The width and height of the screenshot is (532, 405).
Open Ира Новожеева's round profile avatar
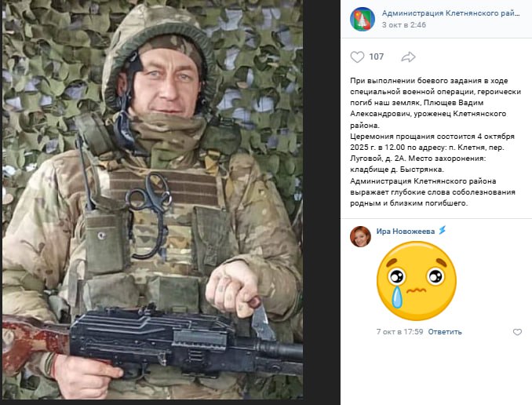click(x=360, y=236)
